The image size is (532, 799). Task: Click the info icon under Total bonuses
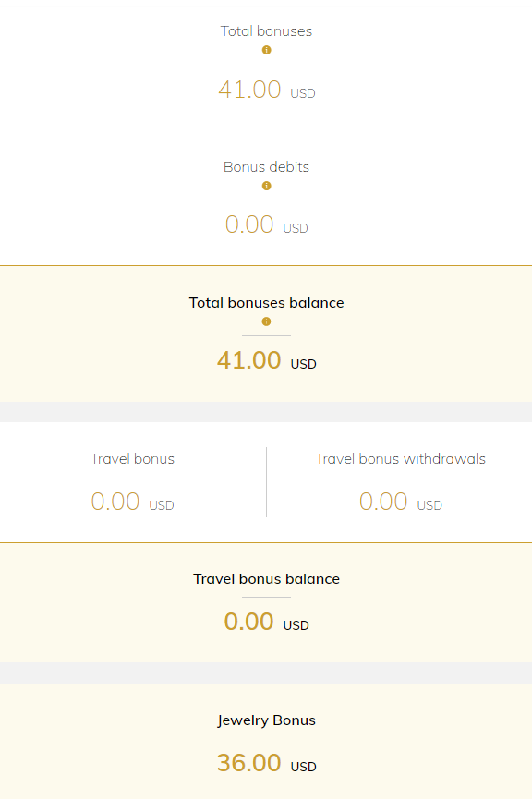point(267,50)
